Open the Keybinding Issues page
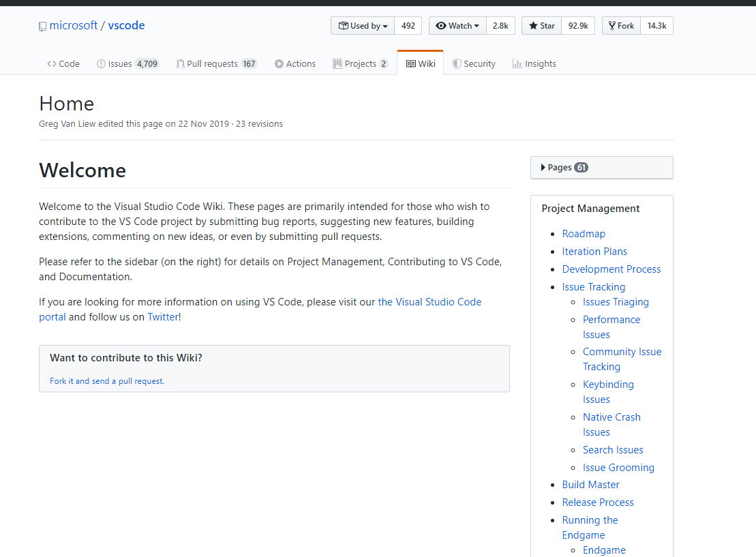The height and width of the screenshot is (557, 756). coord(608,391)
